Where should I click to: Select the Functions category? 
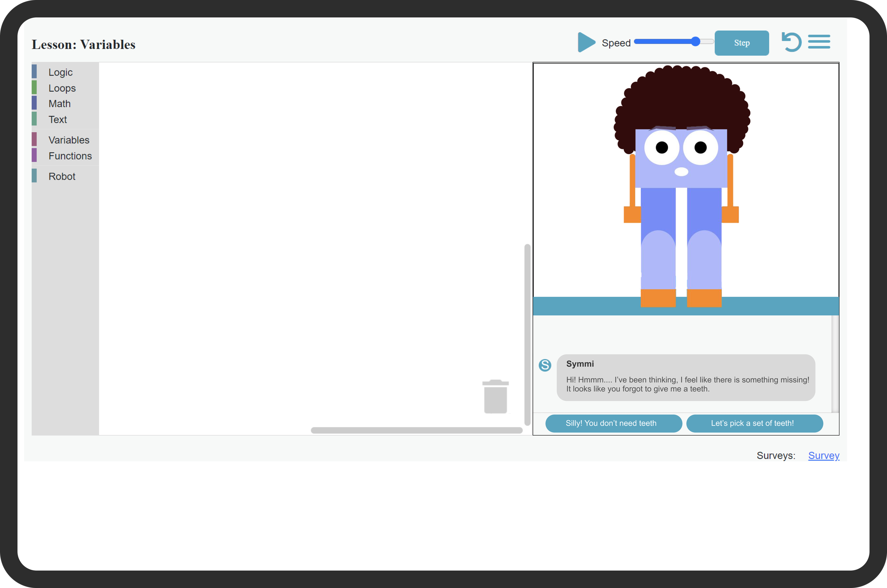pos(70,156)
